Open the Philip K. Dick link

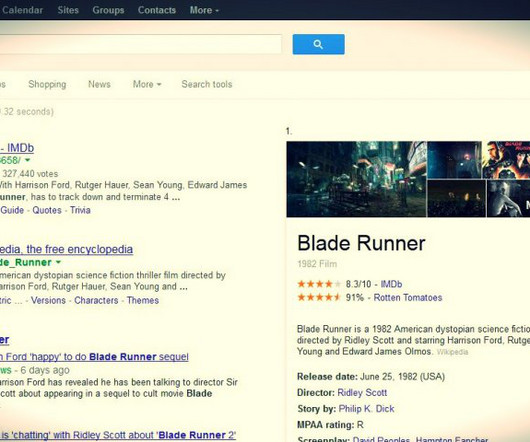click(366, 409)
